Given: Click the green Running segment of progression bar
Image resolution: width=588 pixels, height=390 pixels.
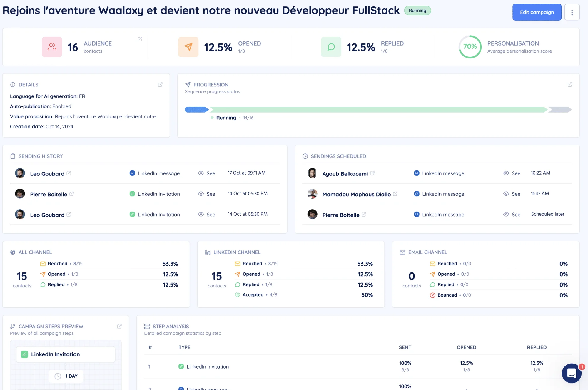Looking at the screenshot, I should (x=379, y=110).
